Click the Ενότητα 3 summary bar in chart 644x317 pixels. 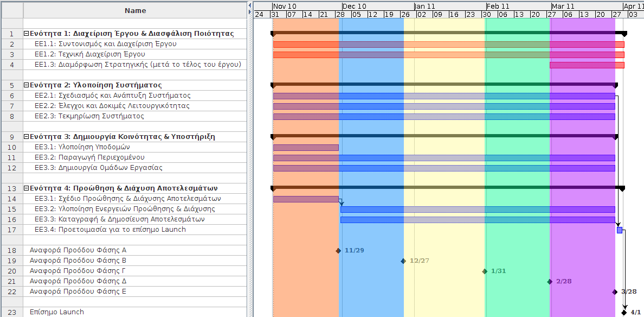444,136
